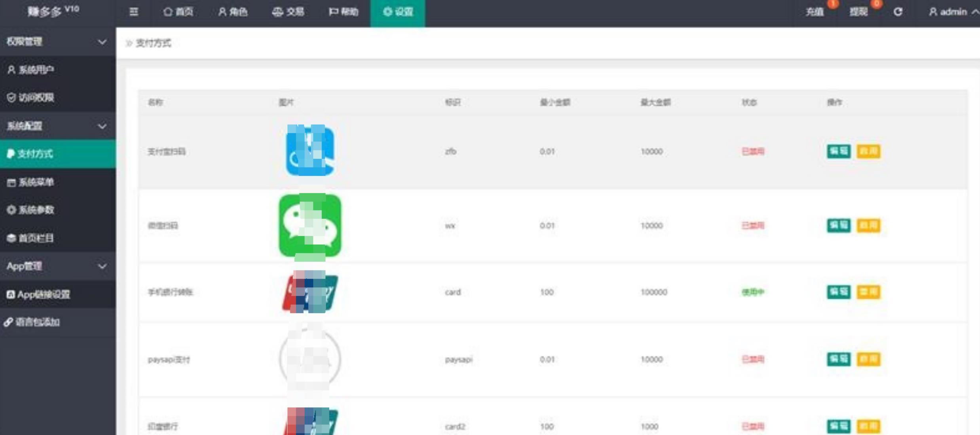
Task: Click the yellow button in wx row
Action: click(868, 225)
